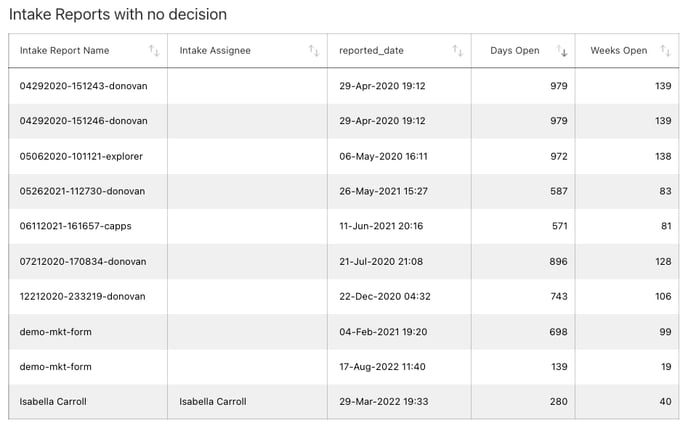
Task: Click sort arrows icon in Intake Report Name header
Action: point(154,51)
